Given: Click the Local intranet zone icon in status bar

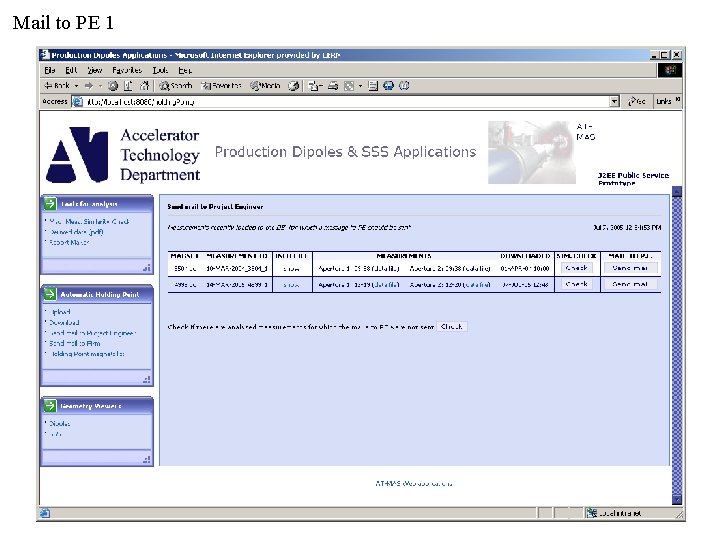Looking at the screenshot, I should (592, 513).
